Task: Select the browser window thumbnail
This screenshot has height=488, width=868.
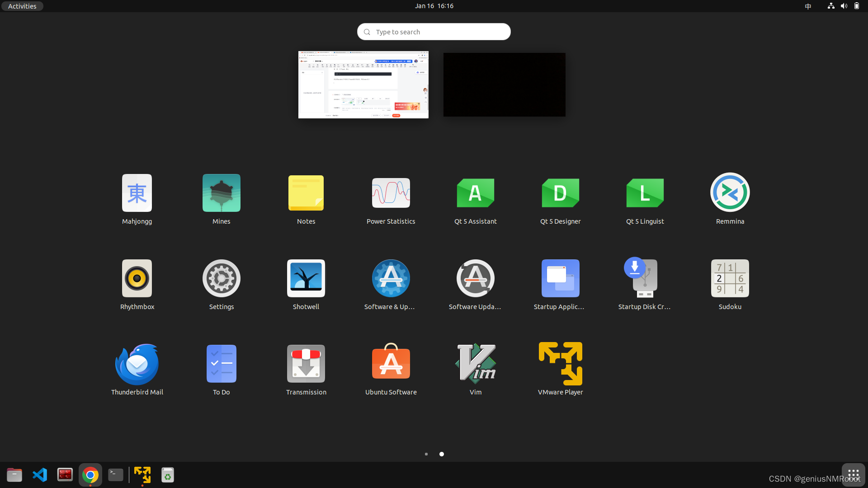Action: 363,84
